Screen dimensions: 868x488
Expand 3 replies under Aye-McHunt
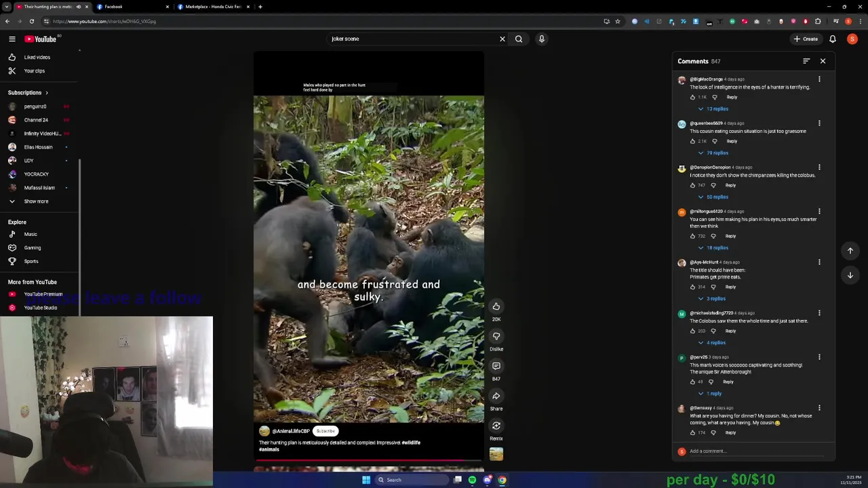point(712,299)
